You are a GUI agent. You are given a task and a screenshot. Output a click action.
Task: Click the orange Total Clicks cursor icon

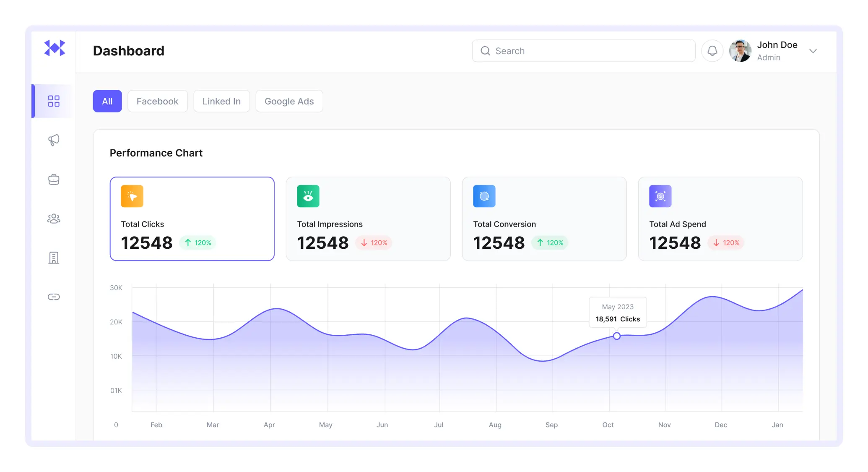[x=132, y=196]
